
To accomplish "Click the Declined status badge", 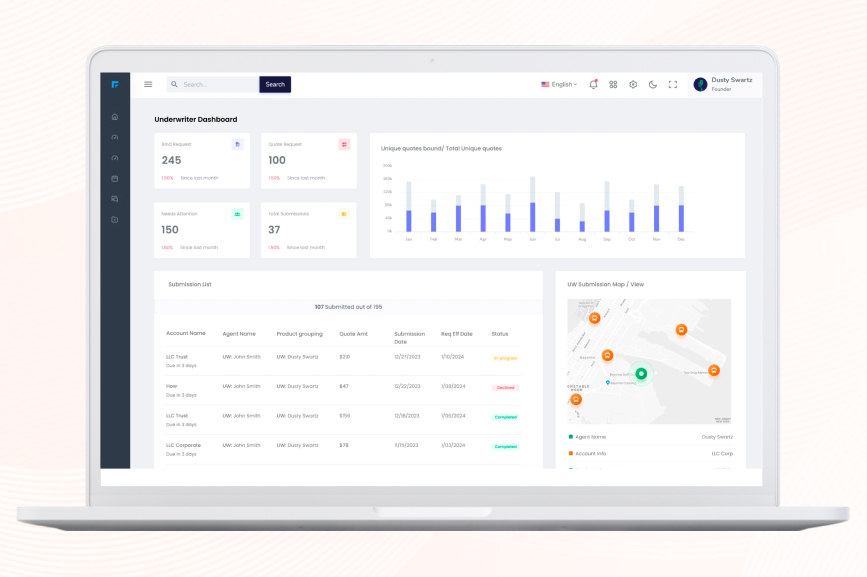I will [x=505, y=387].
